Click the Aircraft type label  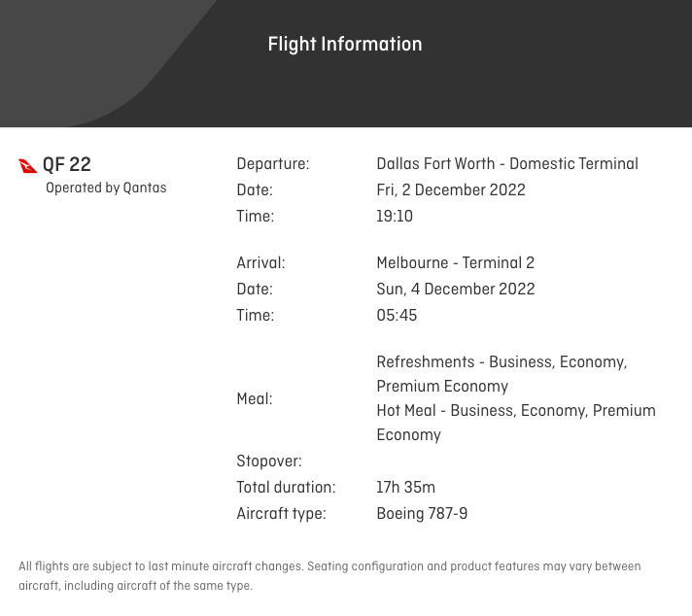click(x=281, y=514)
